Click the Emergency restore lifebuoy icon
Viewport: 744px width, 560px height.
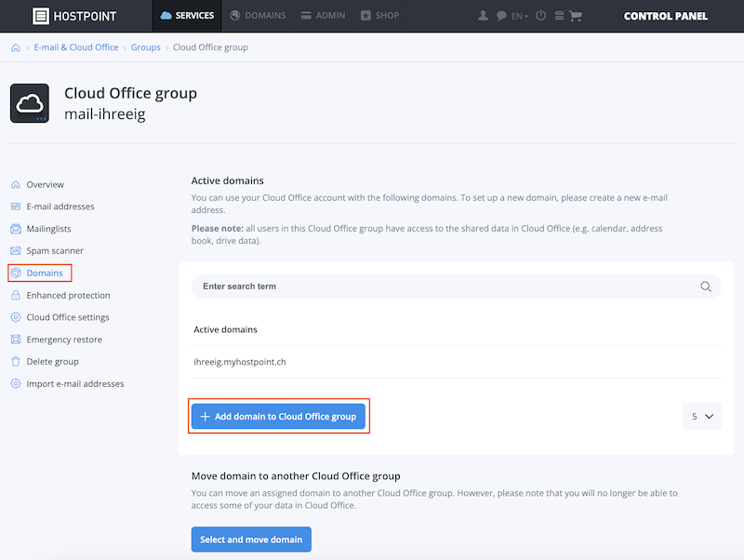point(16,340)
